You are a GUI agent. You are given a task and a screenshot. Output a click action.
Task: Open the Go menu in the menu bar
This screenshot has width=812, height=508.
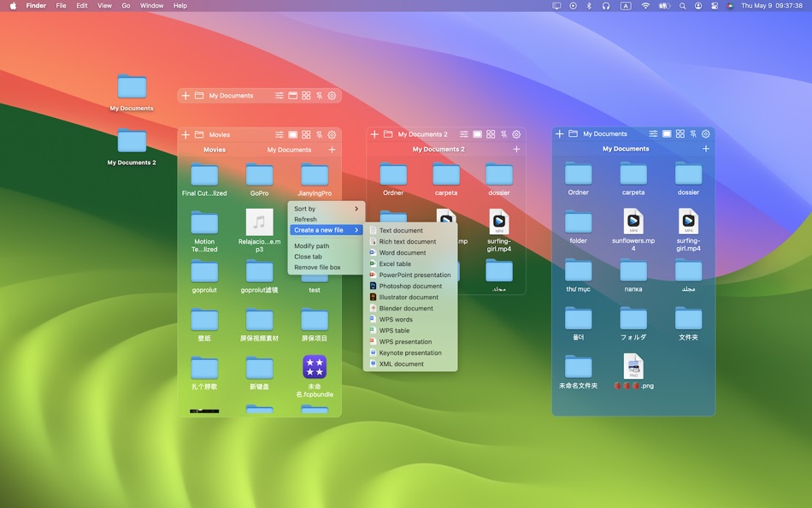tap(126, 6)
